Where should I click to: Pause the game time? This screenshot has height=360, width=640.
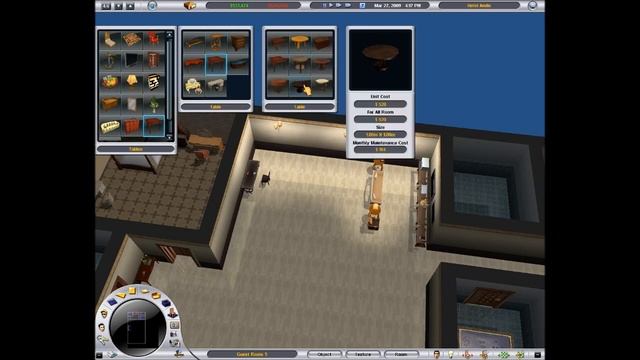click(324, 6)
